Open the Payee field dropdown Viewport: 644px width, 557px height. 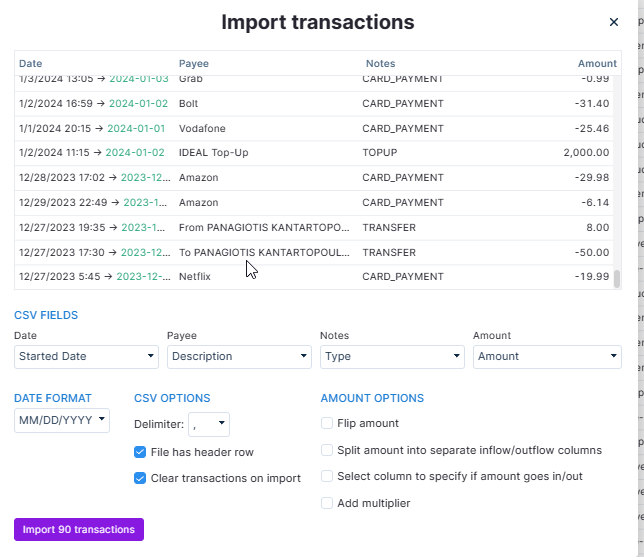240,356
